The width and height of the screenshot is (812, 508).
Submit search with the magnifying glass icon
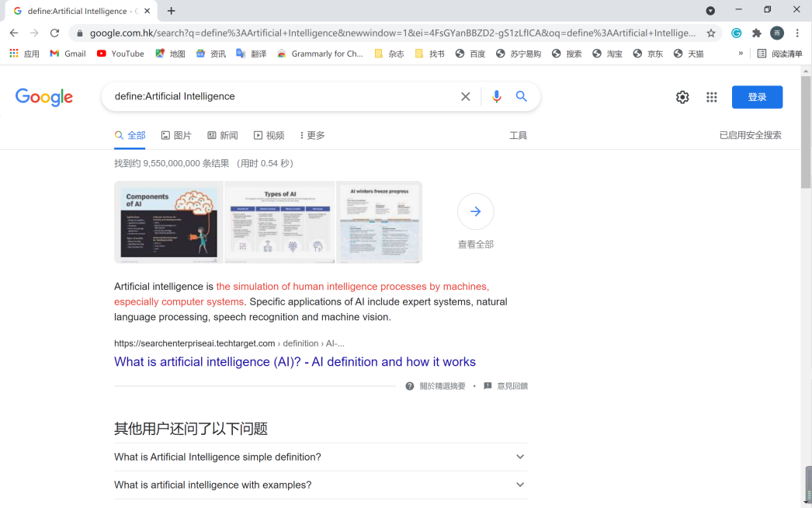[522, 96]
